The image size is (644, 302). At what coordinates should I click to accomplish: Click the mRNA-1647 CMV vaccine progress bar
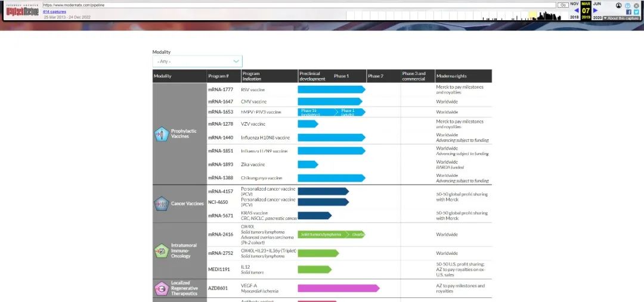[x=330, y=101]
